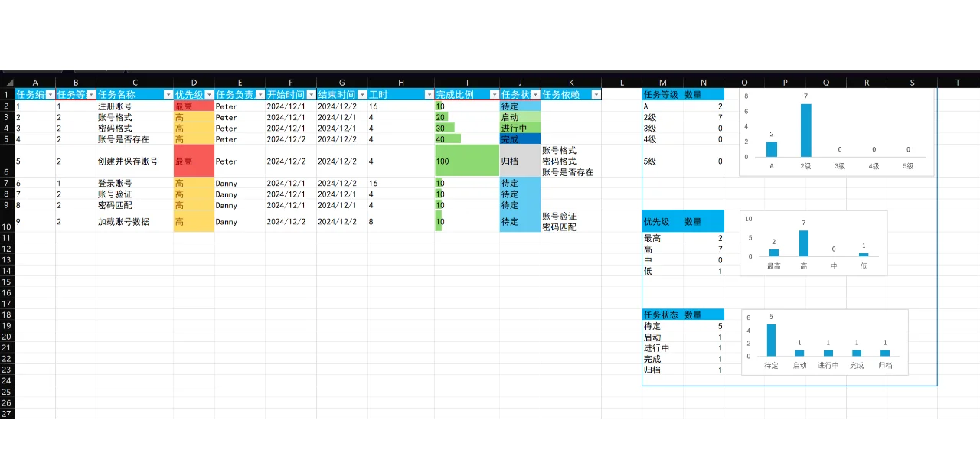
Task: Select the 5级 label in the level summary table
Action: click(663, 161)
